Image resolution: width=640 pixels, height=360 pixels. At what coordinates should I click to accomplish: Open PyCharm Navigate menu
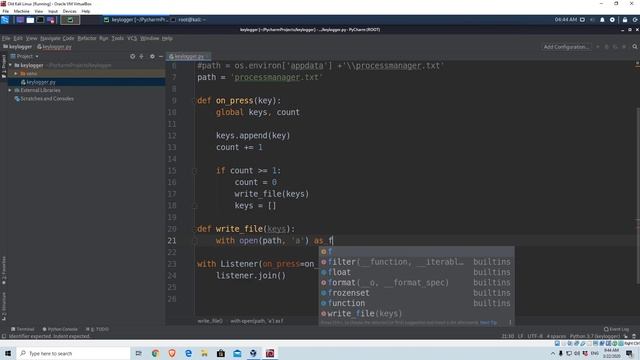coord(50,38)
